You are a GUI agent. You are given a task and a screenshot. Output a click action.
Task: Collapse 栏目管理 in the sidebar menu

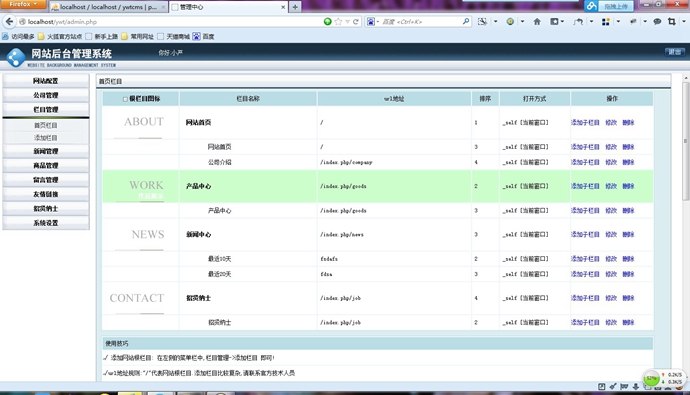(46, 110)
